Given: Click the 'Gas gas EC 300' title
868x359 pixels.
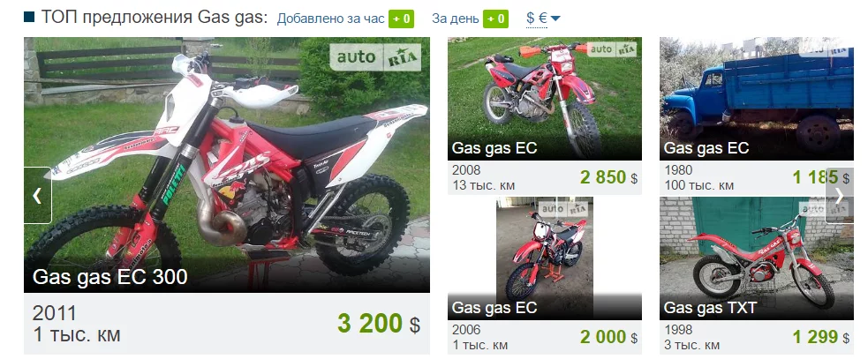Looking at the screenshot, I should point(110,277).
